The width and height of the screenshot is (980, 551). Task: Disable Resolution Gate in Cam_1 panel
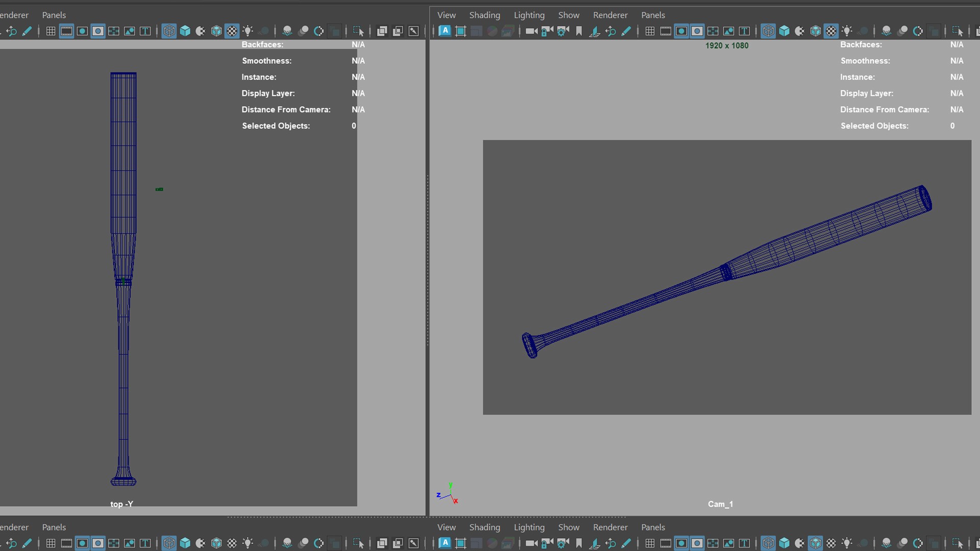click(x=681, y=31)
